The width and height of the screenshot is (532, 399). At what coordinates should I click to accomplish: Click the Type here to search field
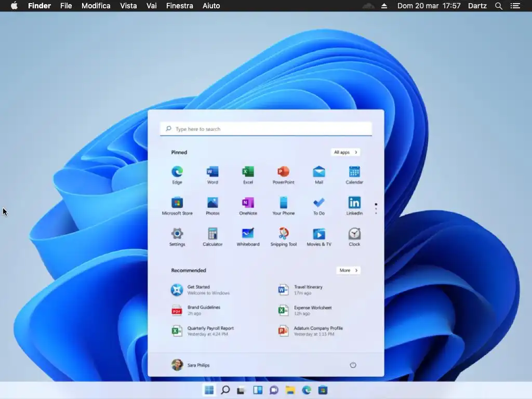click(266, 129)
